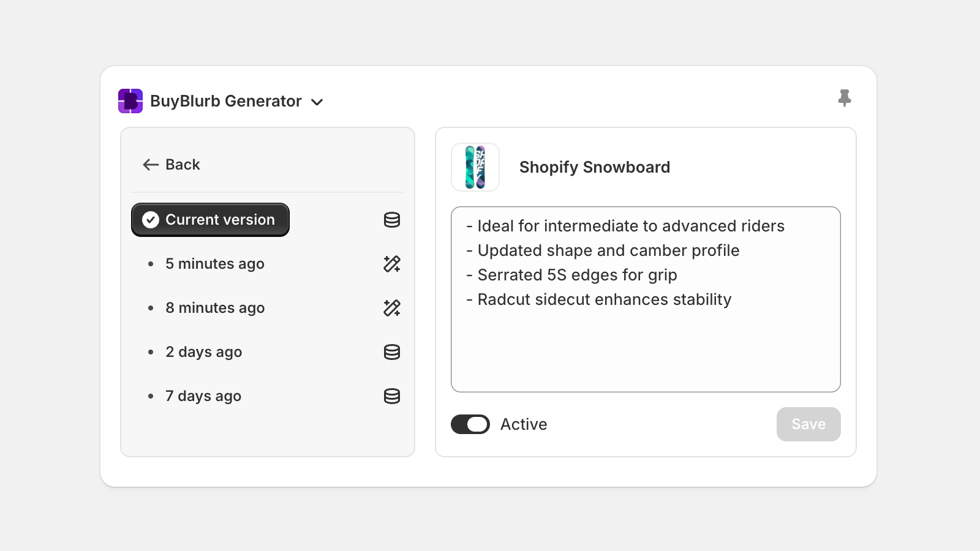Click the back arrow icon

tap(151, 165)
